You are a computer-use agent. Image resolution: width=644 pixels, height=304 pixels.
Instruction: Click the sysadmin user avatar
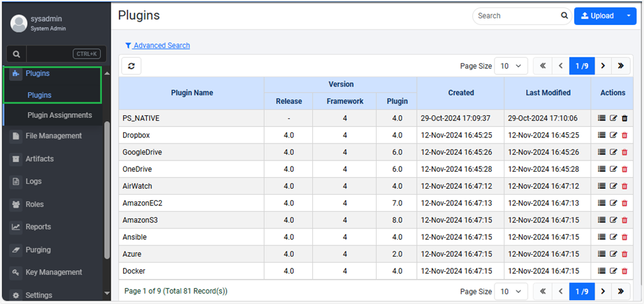pyautogui.click(x=19, y=24)
